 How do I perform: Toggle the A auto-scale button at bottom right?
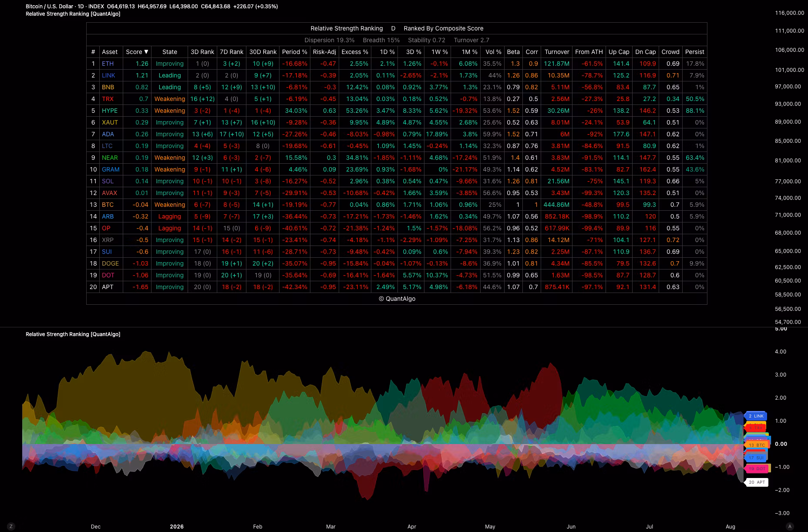tap(790, 526)
